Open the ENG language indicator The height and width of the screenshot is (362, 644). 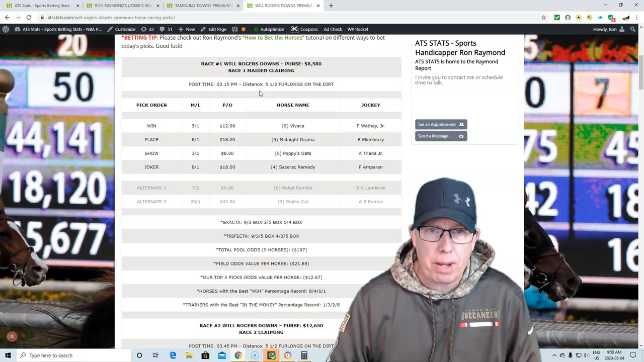pos(597,355)
